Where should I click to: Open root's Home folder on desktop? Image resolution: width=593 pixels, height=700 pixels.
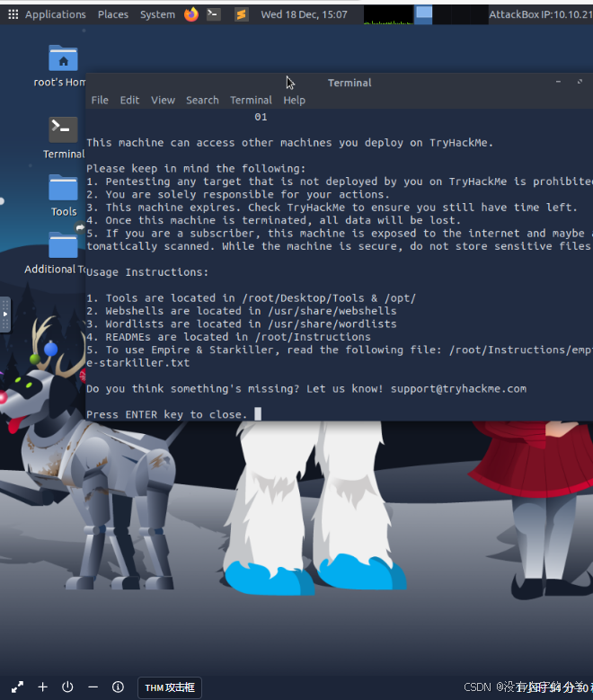click(63, 66)
